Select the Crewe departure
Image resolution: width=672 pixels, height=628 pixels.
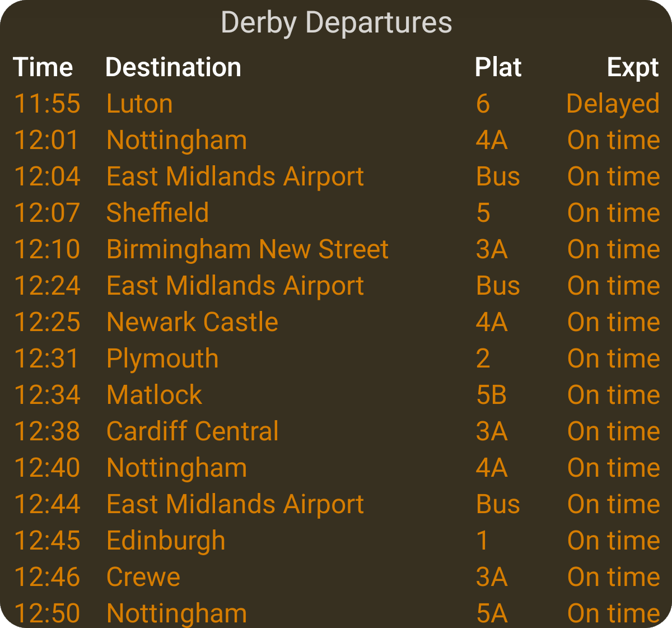coord(143,578)
